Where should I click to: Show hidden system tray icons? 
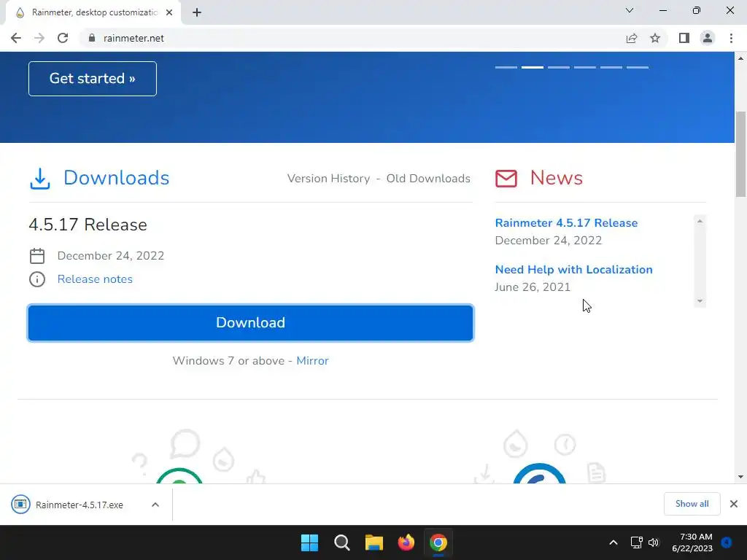click(614, 542)
